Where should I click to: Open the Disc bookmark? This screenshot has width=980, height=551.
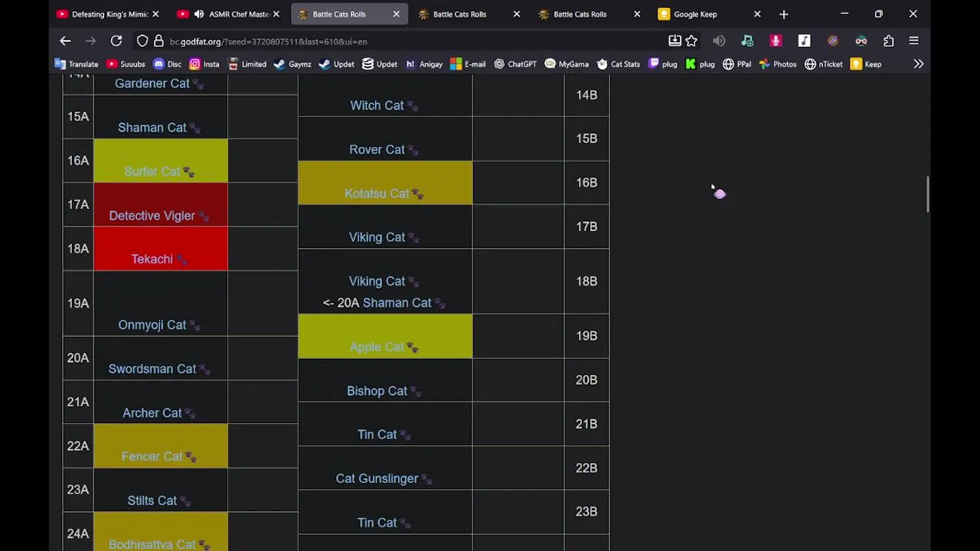168,64
